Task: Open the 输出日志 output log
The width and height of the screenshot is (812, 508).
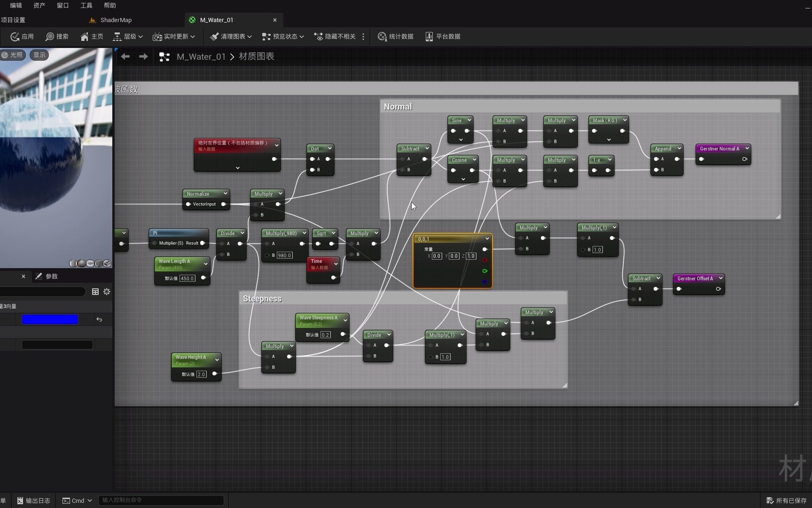Action: 33,500
